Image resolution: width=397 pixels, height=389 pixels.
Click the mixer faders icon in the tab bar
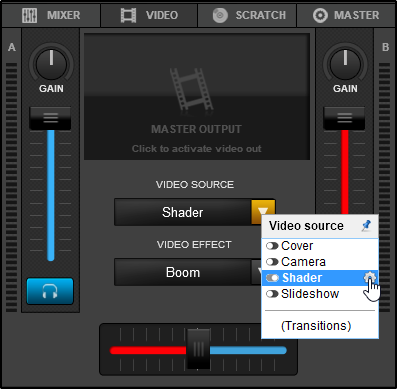[x=29, y=15]
